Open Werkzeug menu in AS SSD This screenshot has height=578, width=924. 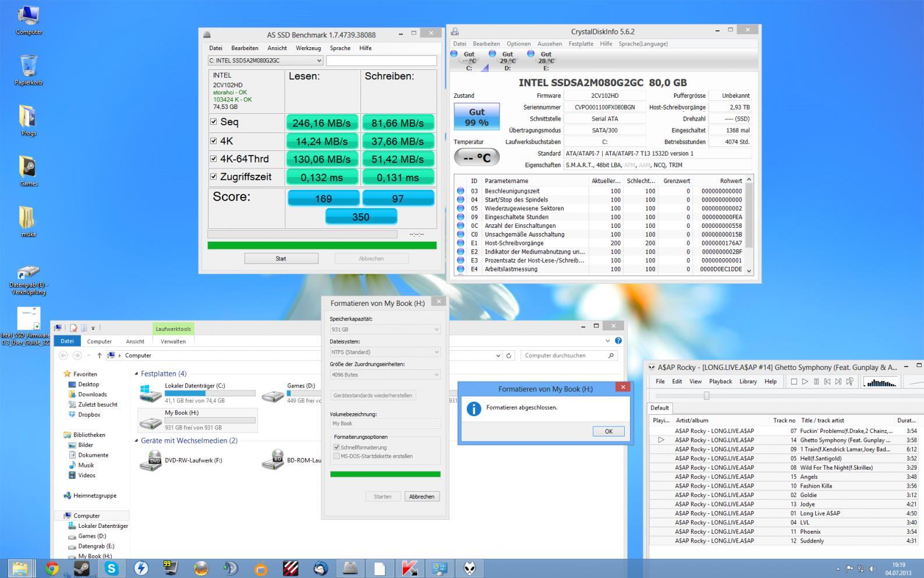308,48
